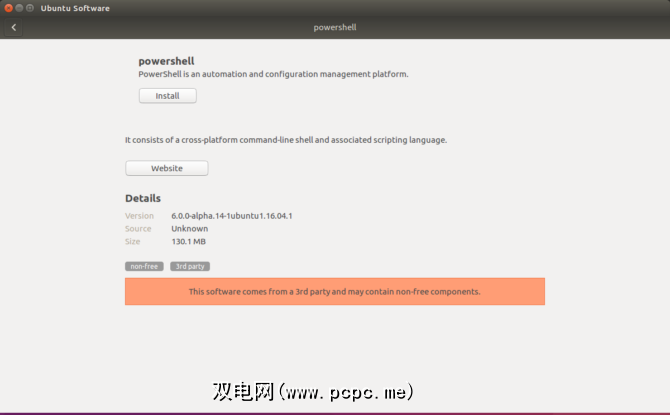Screen dimensions: 670x415
Task: Click the Size label in Details
Action: point(132,241)
